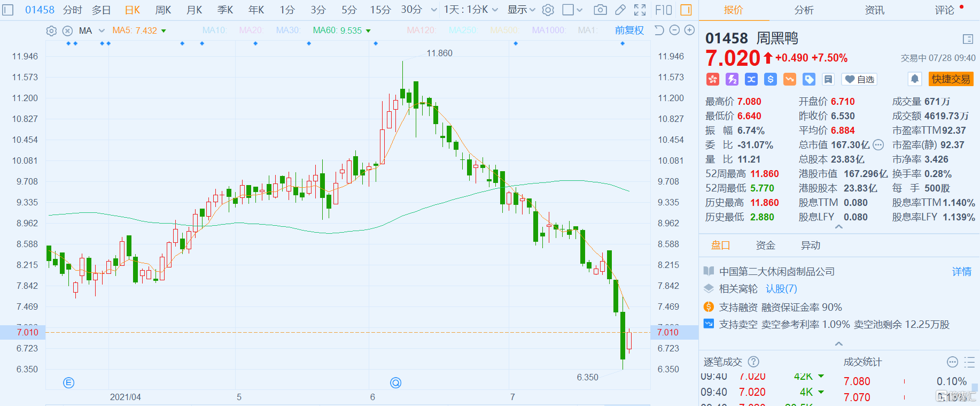Open chart settings gear in top toolbar
The width and height of the screenshot is (980, 406).
tap(548, 10)
